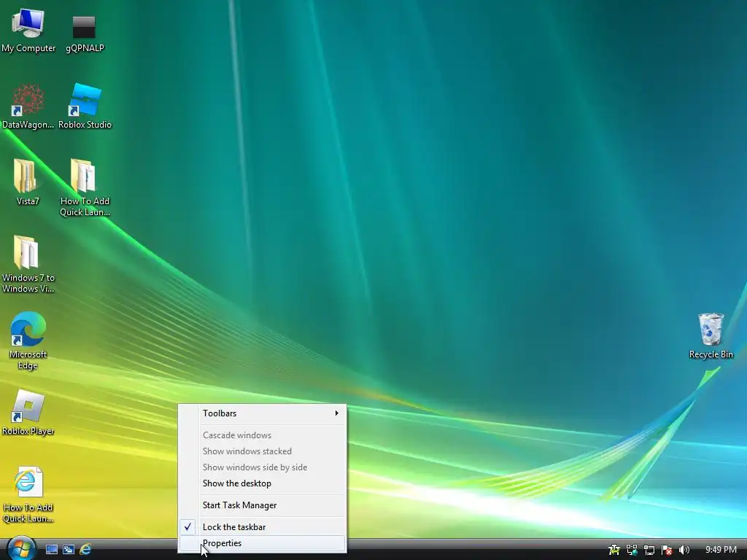Click the green language tray icon
Screen dimensions: 747x560
[614, 550]
